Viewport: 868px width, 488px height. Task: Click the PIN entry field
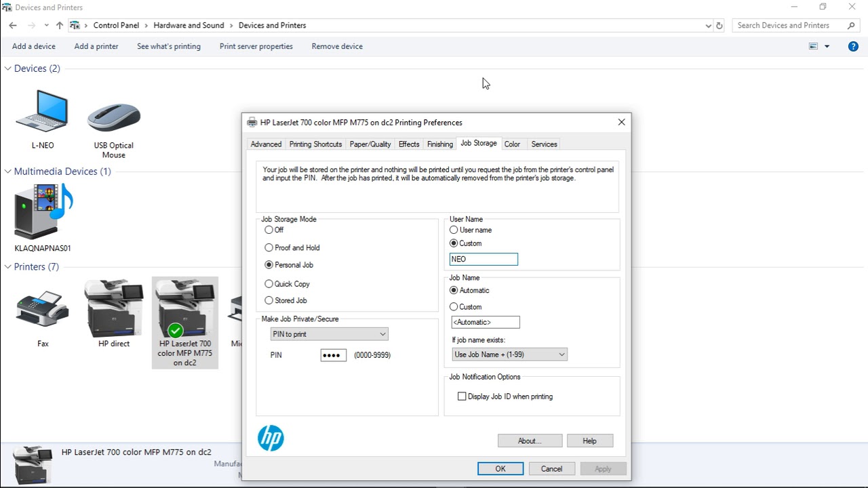tap(334, 355)
